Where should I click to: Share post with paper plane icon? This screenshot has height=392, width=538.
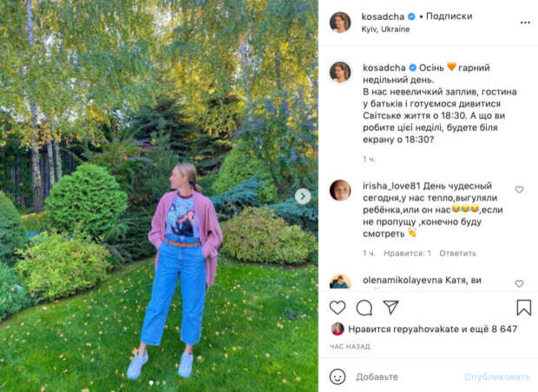click(x=390, y=307)
